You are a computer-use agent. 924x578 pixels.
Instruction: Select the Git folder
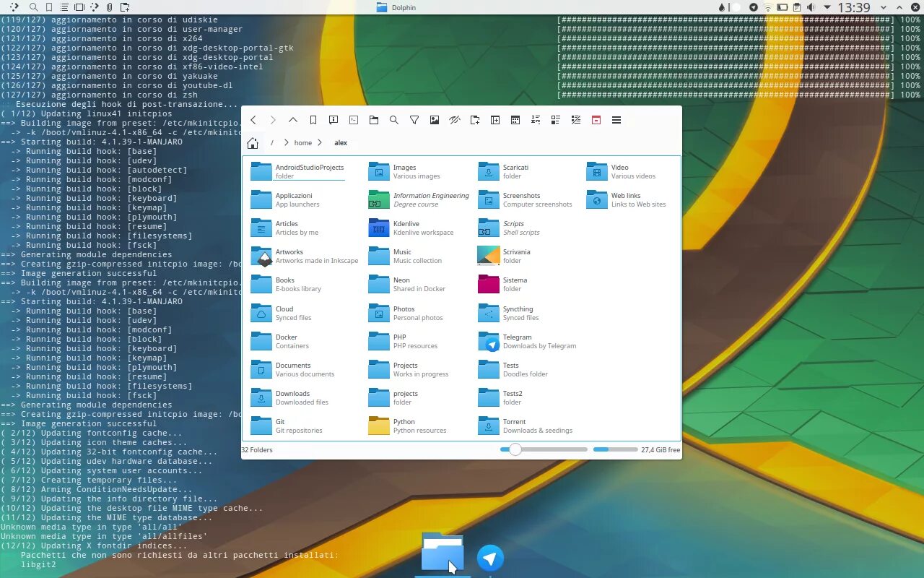pos(286,426)
